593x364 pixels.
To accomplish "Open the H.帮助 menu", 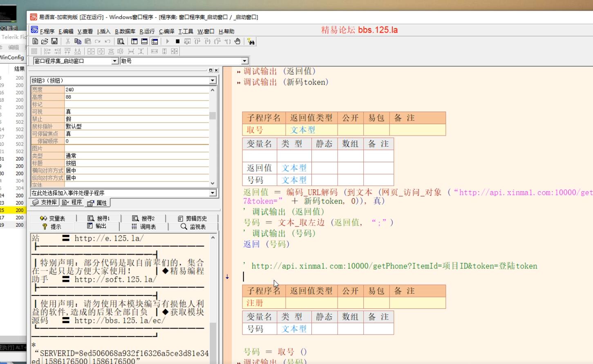I will pos(226,31).
